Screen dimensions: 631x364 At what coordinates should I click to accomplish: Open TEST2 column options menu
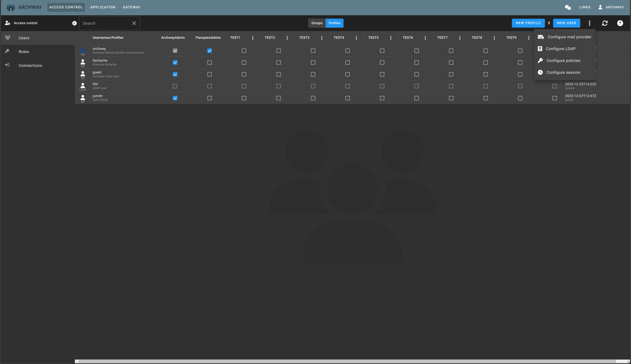(287, 38)
